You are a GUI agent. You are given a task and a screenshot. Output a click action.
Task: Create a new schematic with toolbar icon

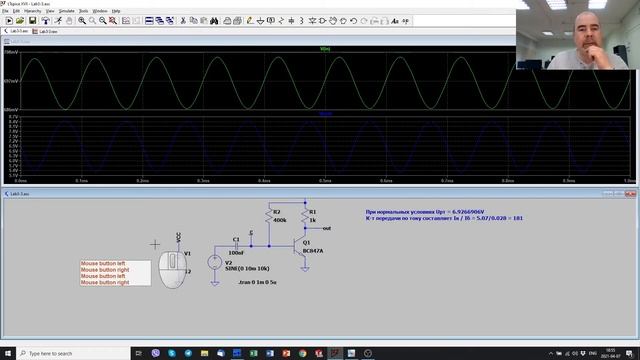tap(9, 21)
